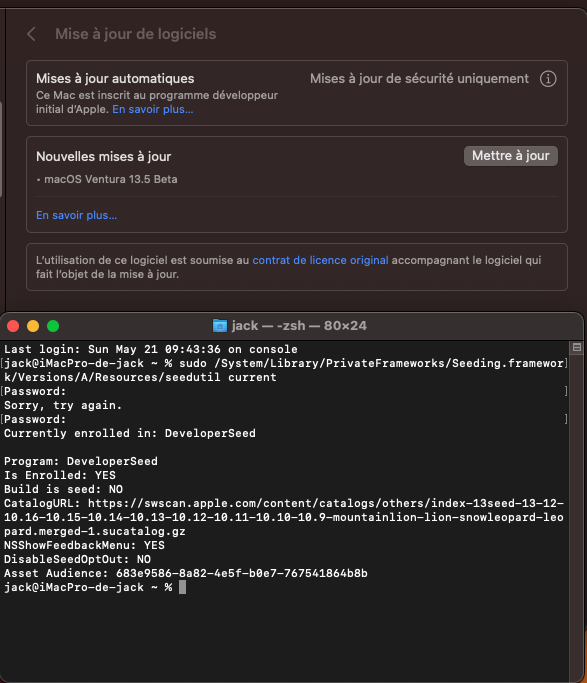The height and width of the screenshot is (683, 587).
Task: Click Mises à jour de sécurité uniquement setting
Action: (x=419, y=79)
